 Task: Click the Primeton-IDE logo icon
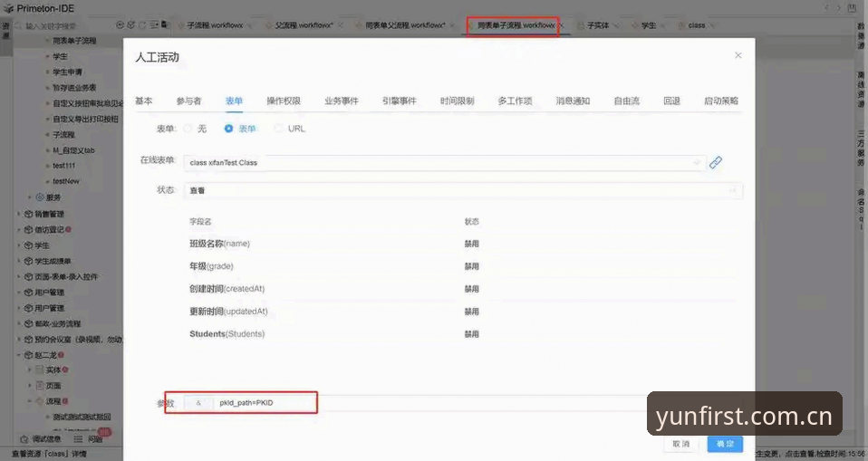(8, 8)
